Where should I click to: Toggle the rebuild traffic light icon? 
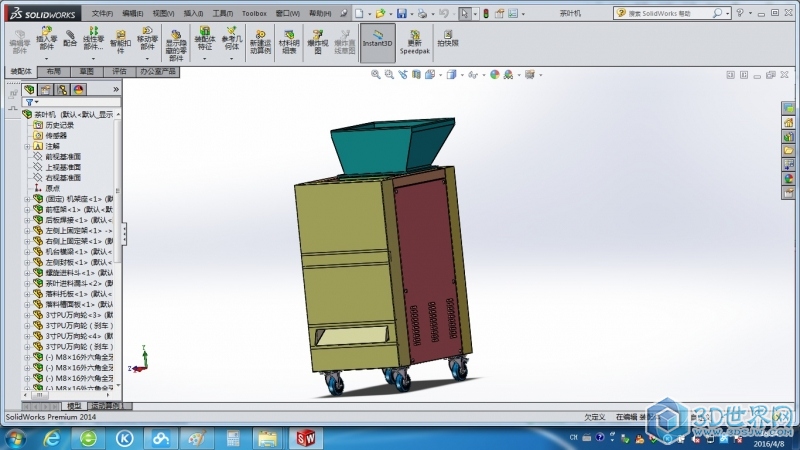486,14
